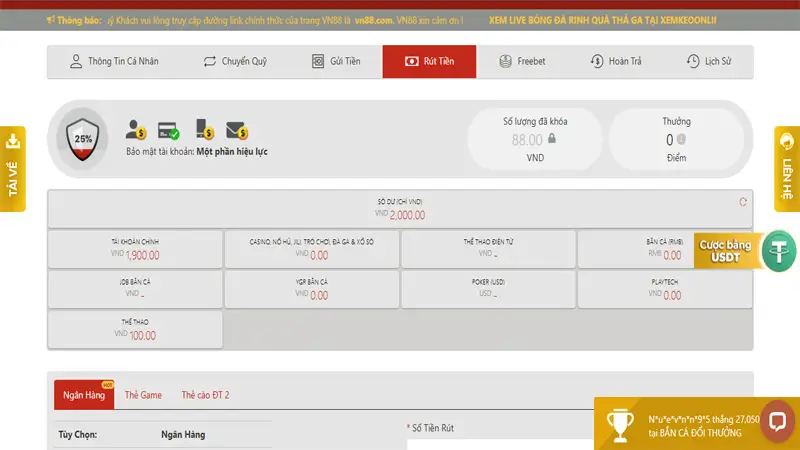The width and height of the screenshot is (800, 450).
Task: Click the megaphone Thông báo icon
Action: [51, 20]
